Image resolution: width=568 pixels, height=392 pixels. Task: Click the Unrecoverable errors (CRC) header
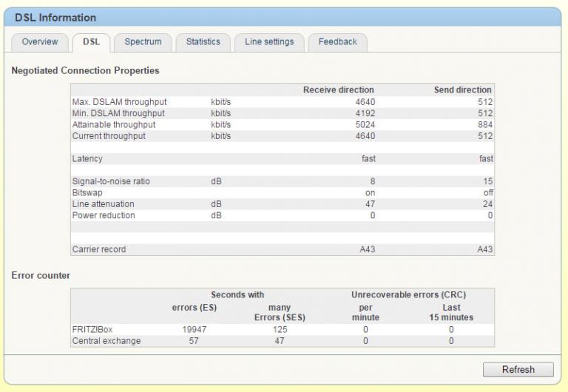(408, 294)
